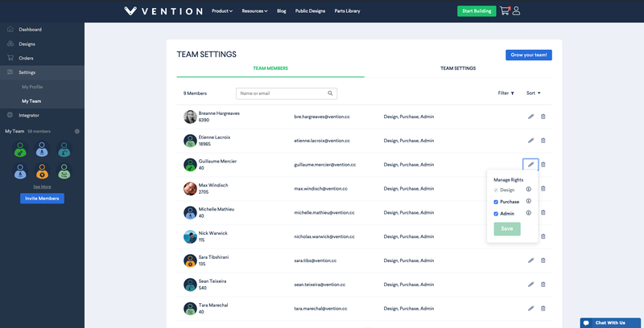Open the chat bubble icon

(587, 323)
